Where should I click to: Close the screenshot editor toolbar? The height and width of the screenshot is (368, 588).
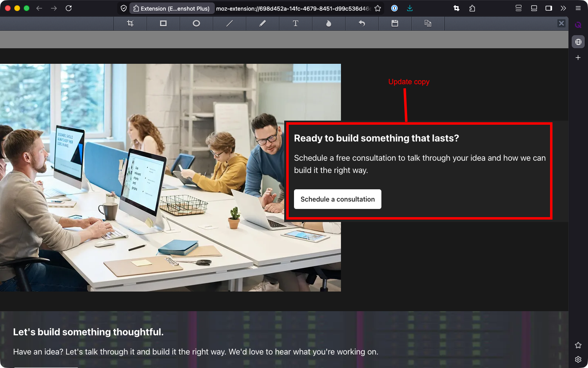click(561, 23)
